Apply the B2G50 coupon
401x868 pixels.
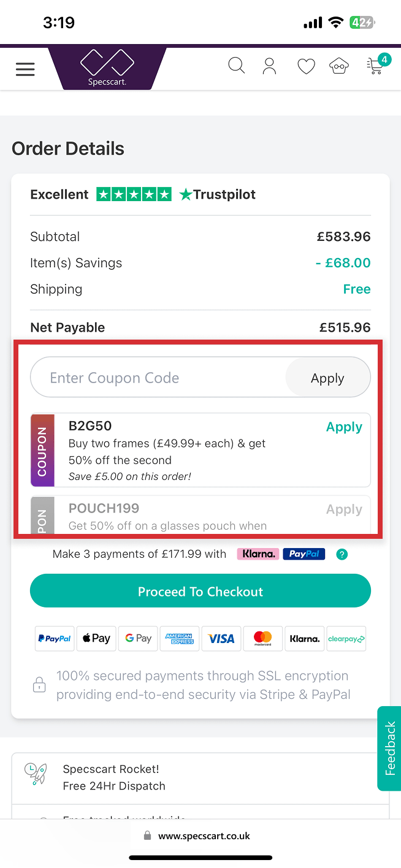click(344, 427)
